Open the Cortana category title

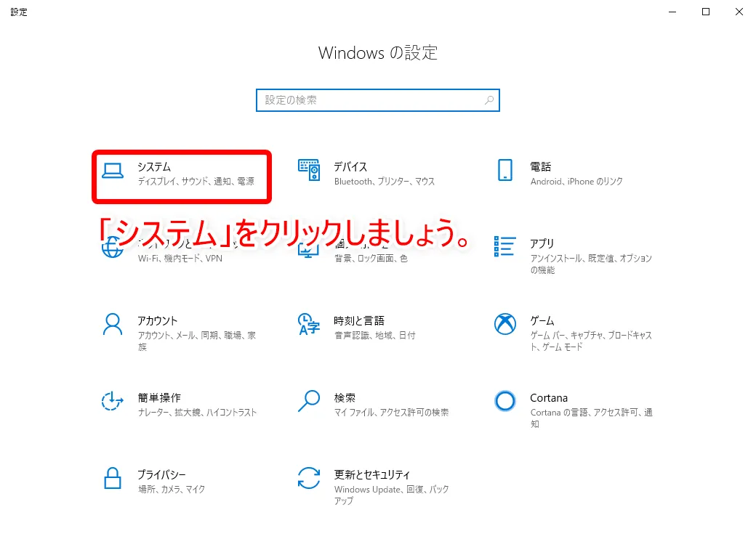pos(549,398)
